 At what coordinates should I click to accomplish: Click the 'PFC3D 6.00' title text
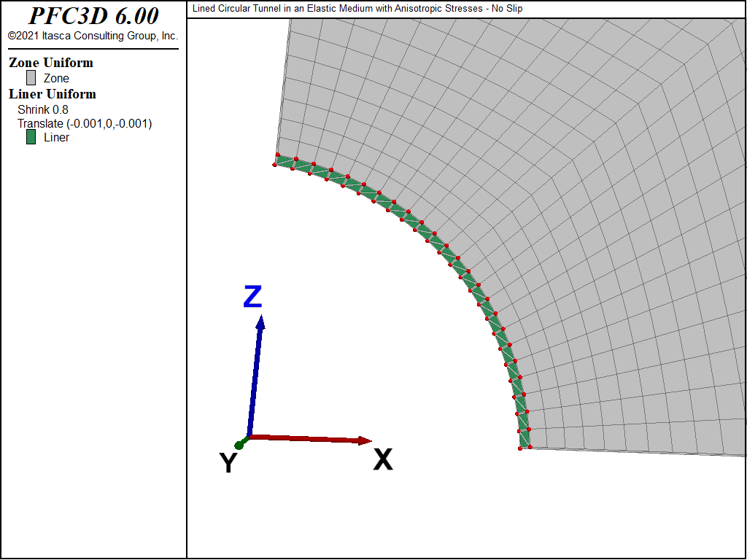point(93,16)
